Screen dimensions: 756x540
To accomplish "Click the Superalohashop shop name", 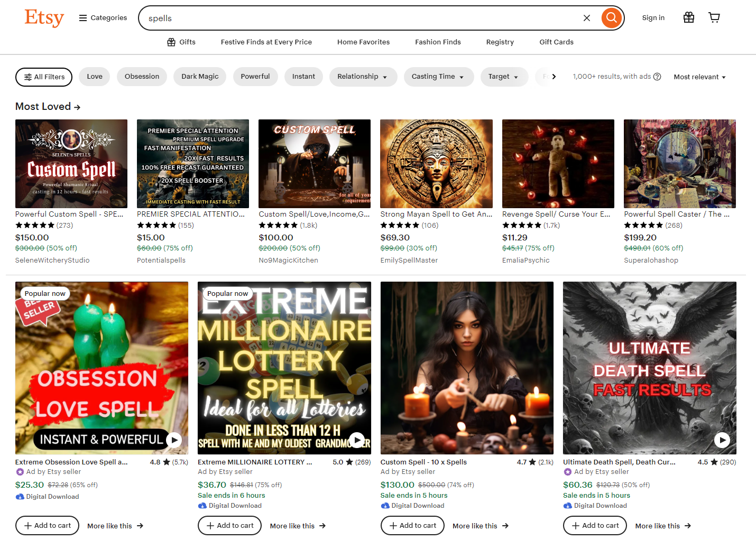I will (x=651, y=260).
